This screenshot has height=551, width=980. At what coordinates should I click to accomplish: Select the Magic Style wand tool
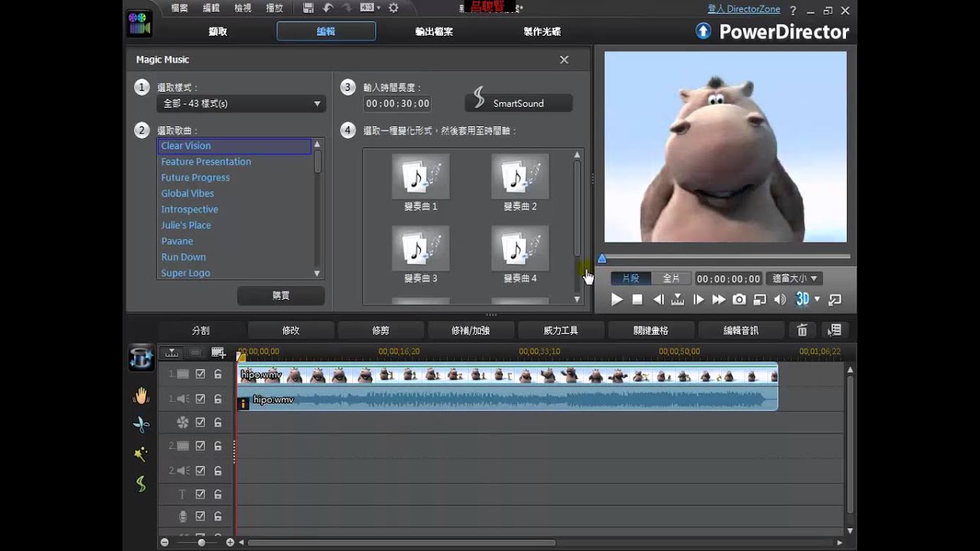[141, 455]
